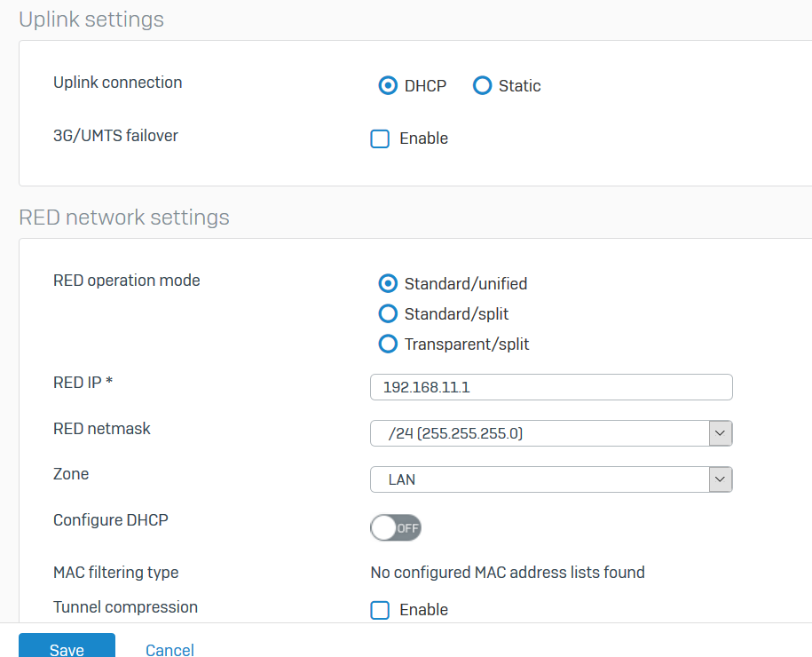812x657 pixels.
Task: Expand the Zone dropdown showing LAN
Action: click(x=550, y=479)
